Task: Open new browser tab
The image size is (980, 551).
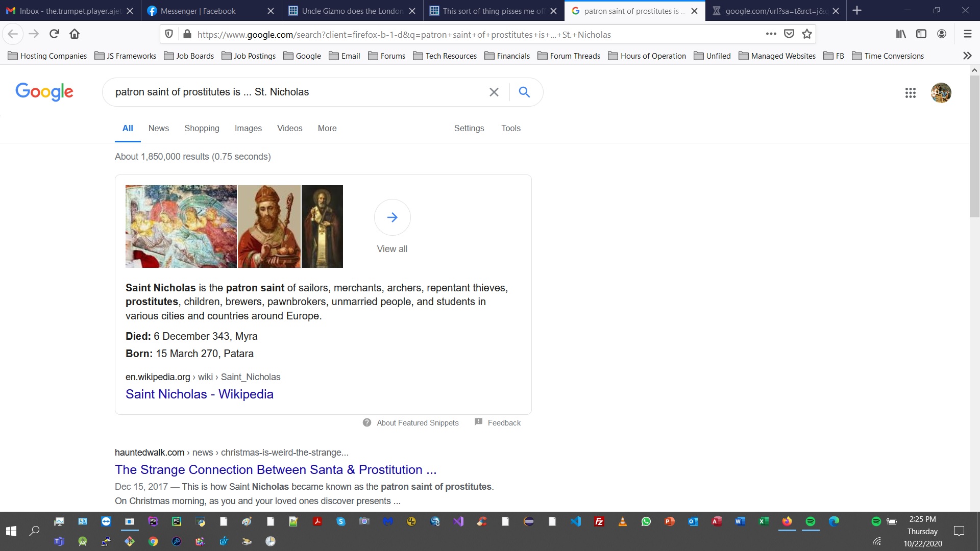Action: coord(857,11)
